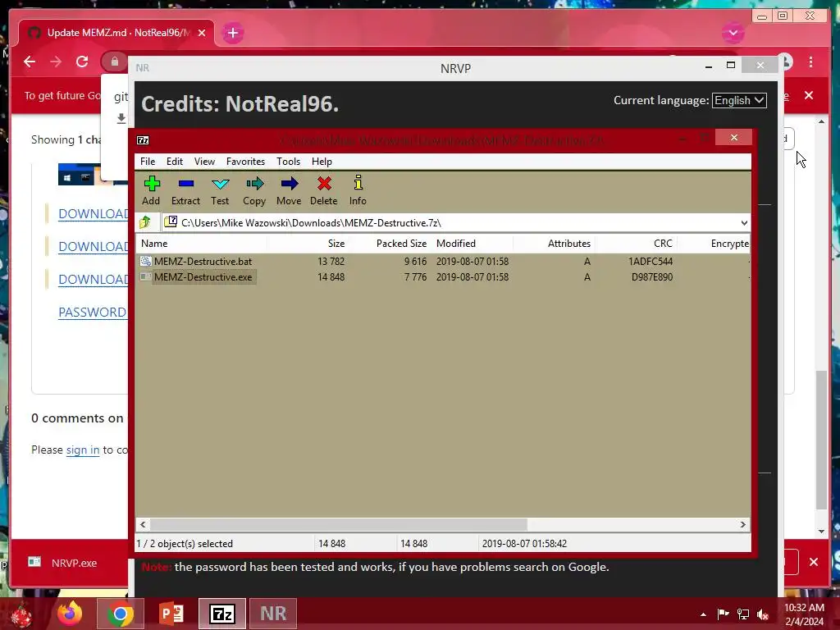Click the Move tool in 7-Zip

[289, 190]
